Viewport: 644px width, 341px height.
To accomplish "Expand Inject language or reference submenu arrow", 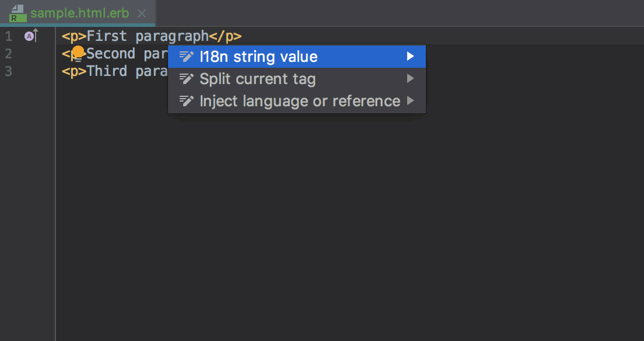I will point(410,101).
